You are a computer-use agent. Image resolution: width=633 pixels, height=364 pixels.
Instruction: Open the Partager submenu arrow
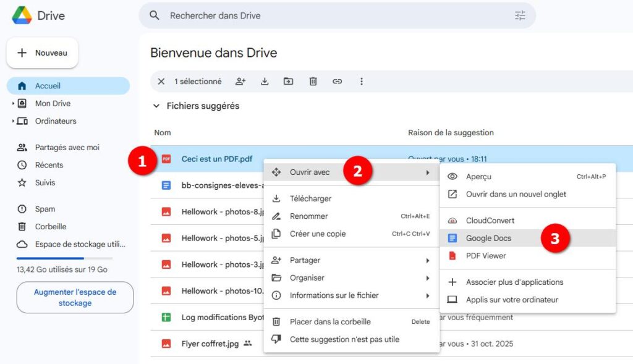coord(428,260)
